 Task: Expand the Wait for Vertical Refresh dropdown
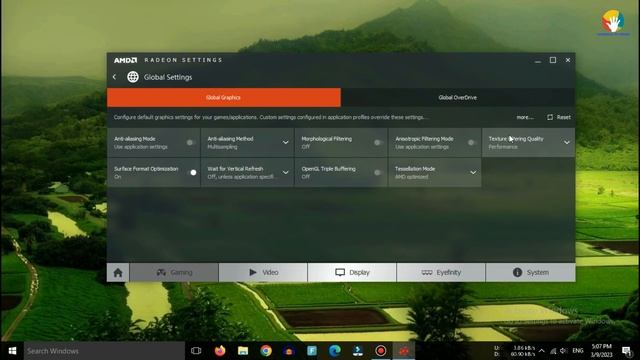286,172
